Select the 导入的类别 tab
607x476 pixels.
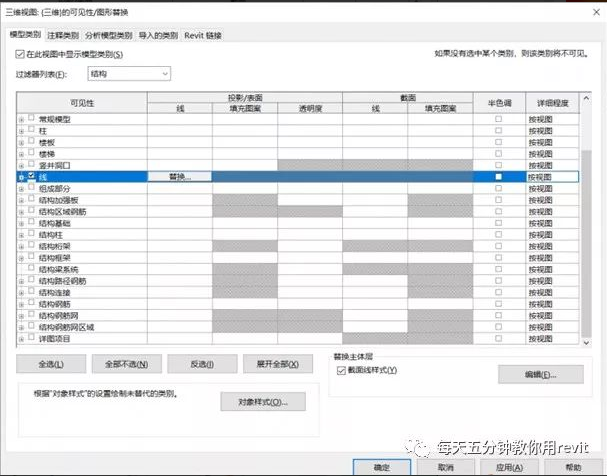158,36
